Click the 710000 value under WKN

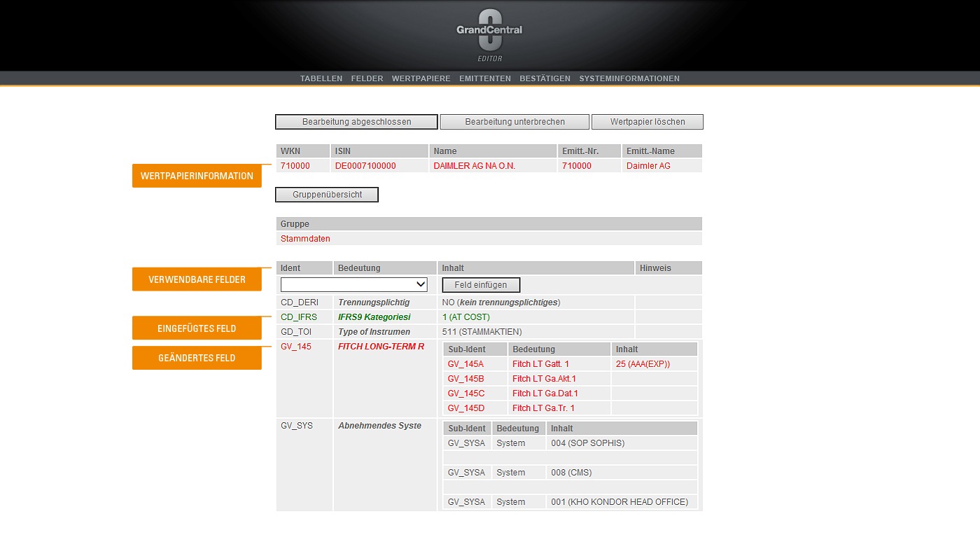(x=295, y=166)
